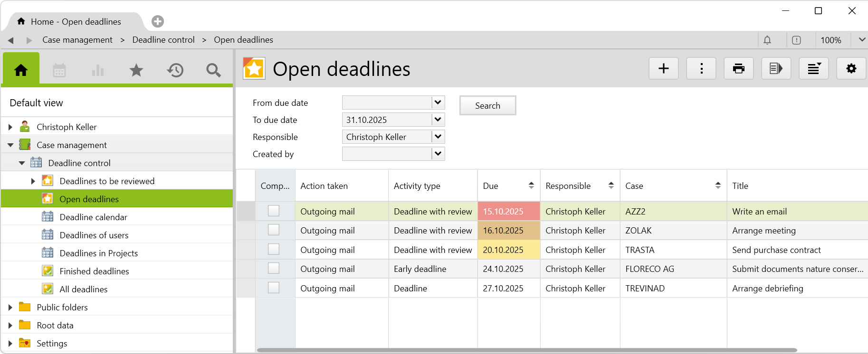Click Deadline control in the breadcrumb
This screenshot has height=354, width=868.
pyautogui.click(x=163, y=40)
